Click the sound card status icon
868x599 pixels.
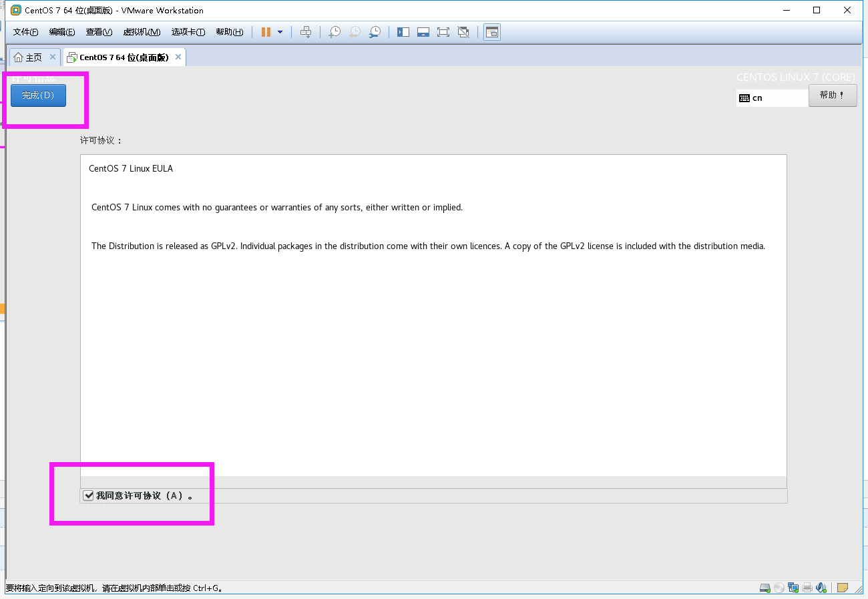pos(821,588)
